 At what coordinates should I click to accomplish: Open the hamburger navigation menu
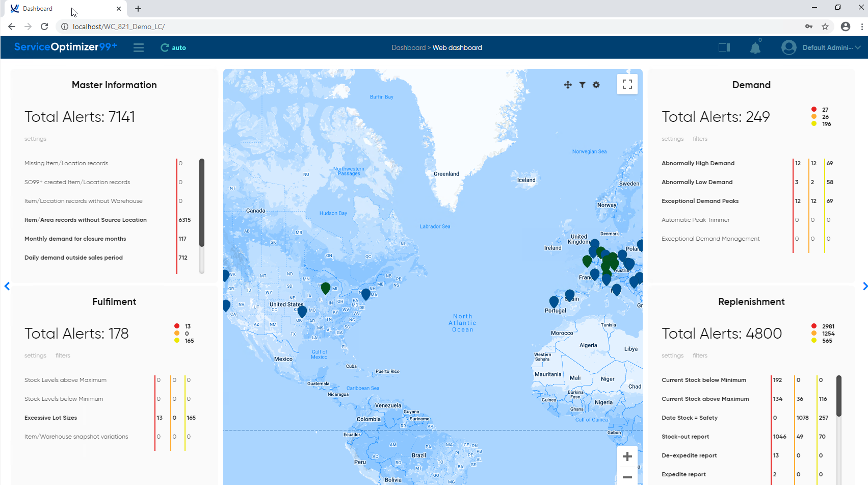click(139, 47)
